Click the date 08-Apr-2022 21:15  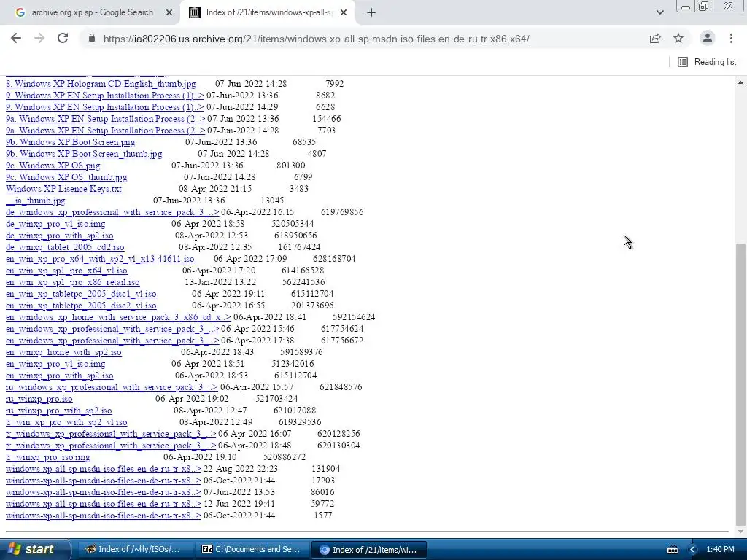[x=215, y=189]
